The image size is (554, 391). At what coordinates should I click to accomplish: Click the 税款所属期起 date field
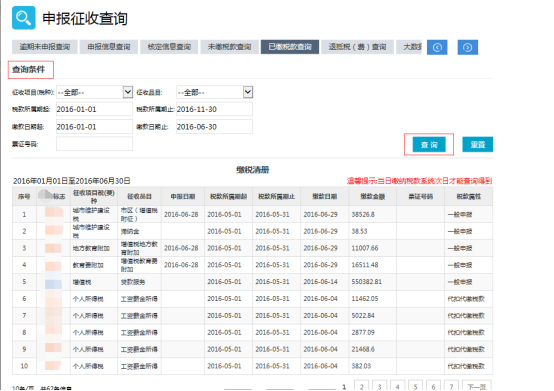(x=94, y=109)
